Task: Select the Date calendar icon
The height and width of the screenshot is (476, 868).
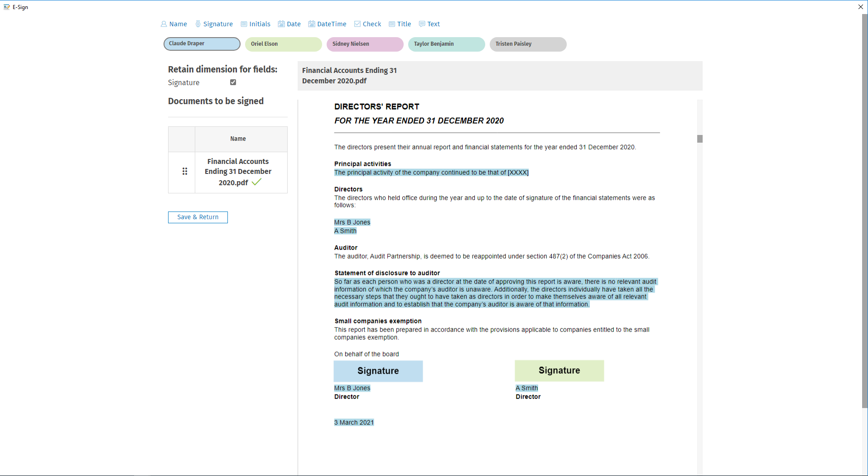Action: [x=281, y=24]
